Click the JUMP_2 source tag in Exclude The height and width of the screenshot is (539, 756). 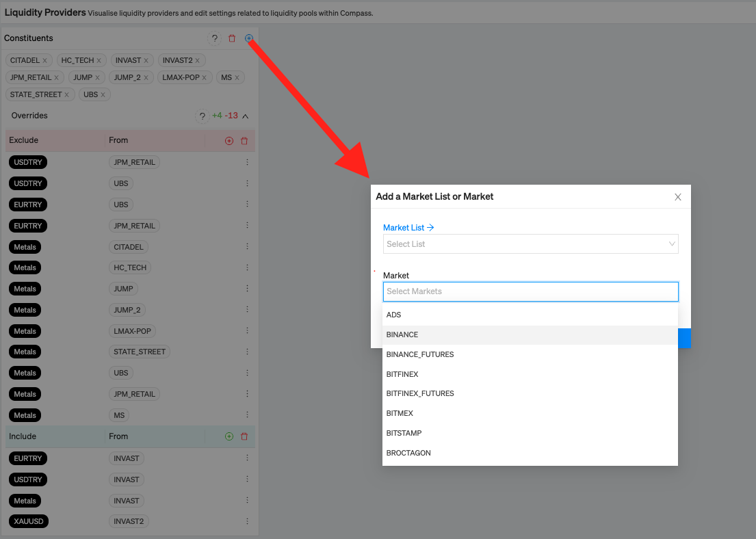[x=127, y=310]
